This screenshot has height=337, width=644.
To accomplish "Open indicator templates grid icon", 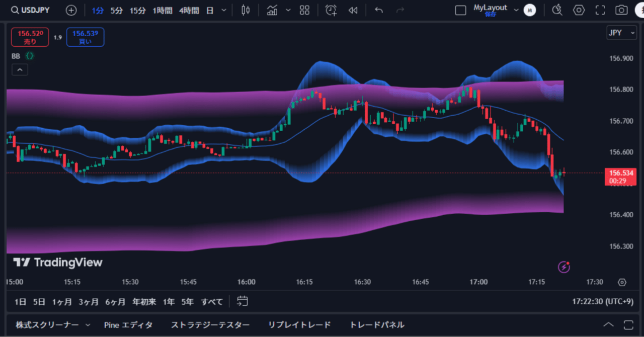I will click(x=304, y=10).
